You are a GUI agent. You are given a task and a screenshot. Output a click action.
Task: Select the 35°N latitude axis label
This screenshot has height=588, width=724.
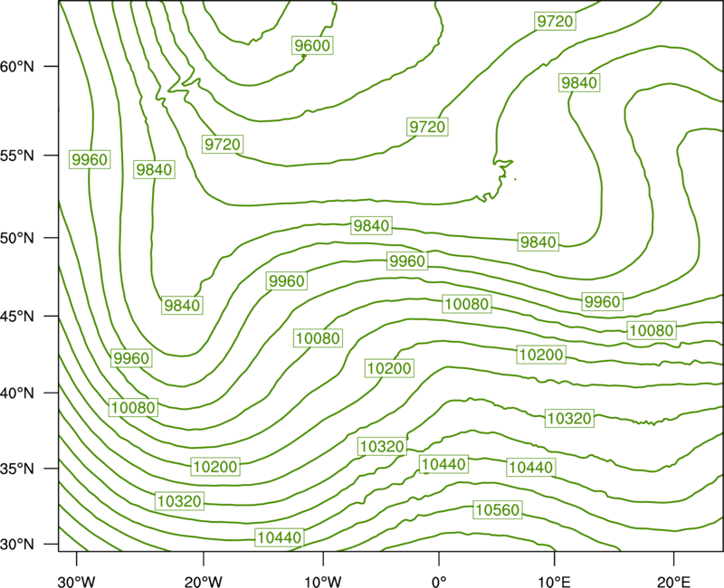(17, 469)
